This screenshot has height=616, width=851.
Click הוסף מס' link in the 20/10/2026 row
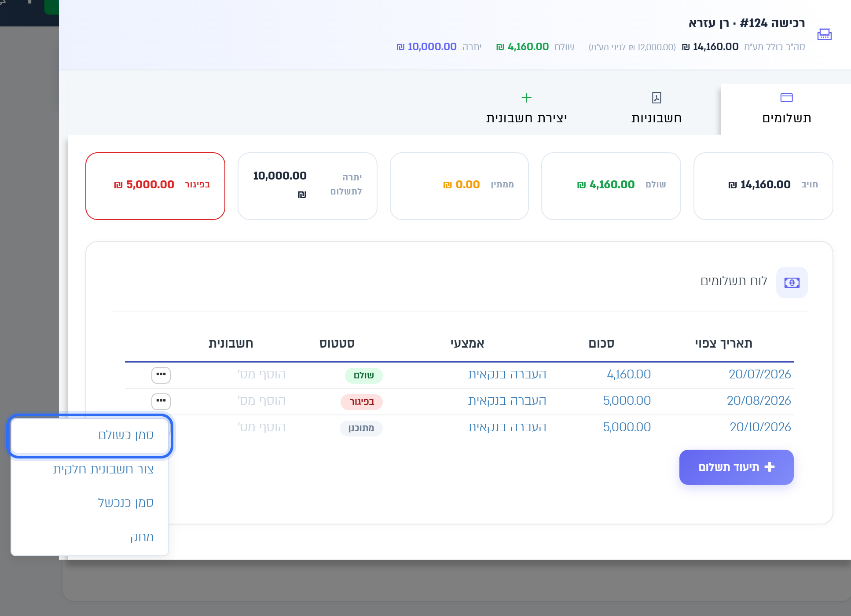[262, 427]
